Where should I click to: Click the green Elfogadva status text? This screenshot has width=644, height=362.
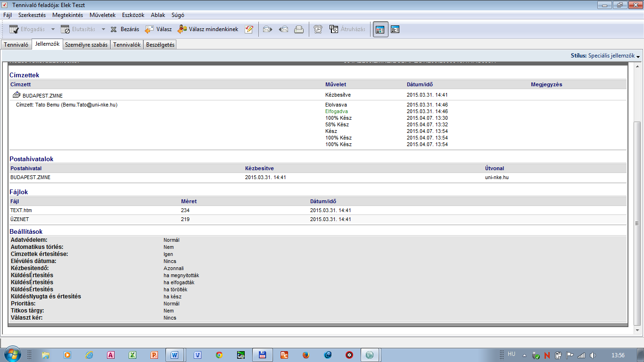point(337,112)
